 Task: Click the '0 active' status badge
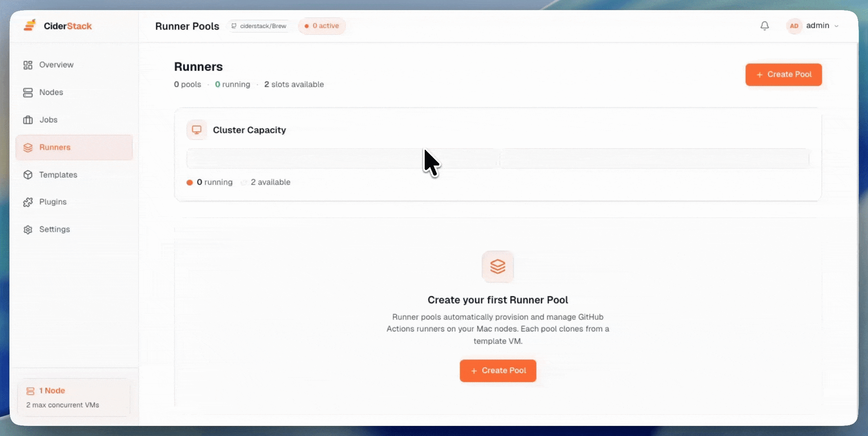pyautogui.click(x=322, y=25)
